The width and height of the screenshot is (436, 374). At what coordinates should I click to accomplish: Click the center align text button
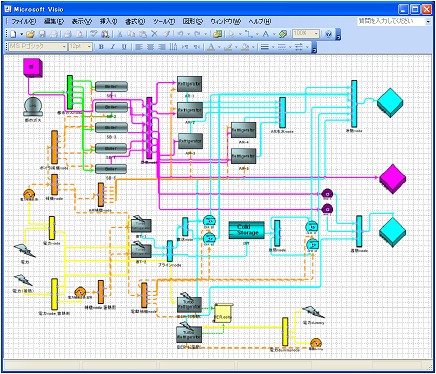tap(150, 47)
